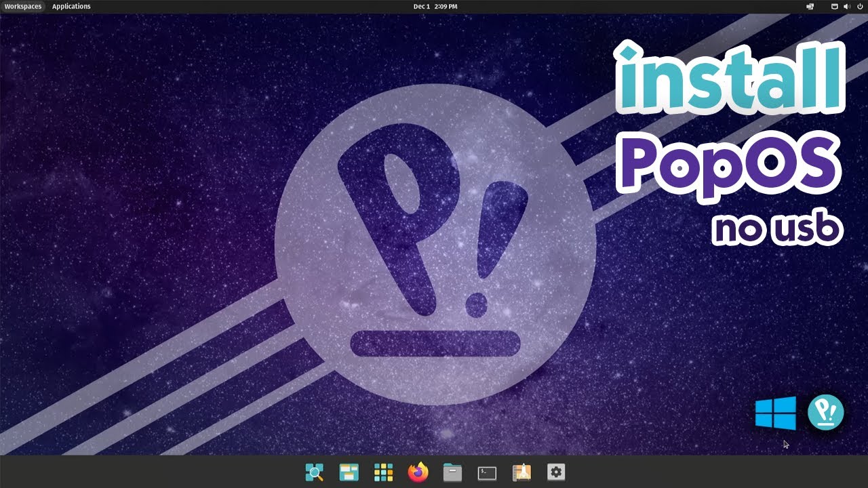Viewport: 868px width, 488px height.
Task: Open the Files manager from dock
Action: [x=452, y=472]
